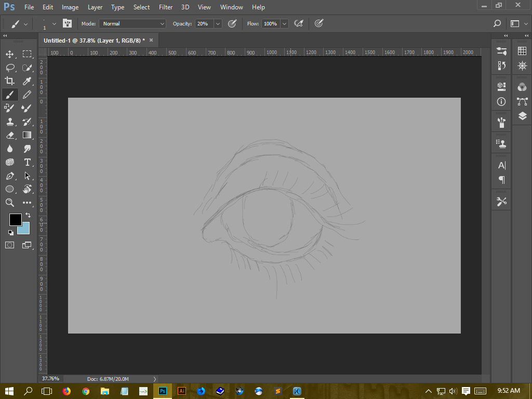The image size is (532, 399).
Task: Open the blending Mode dropdown
Action: coord(132,23)
